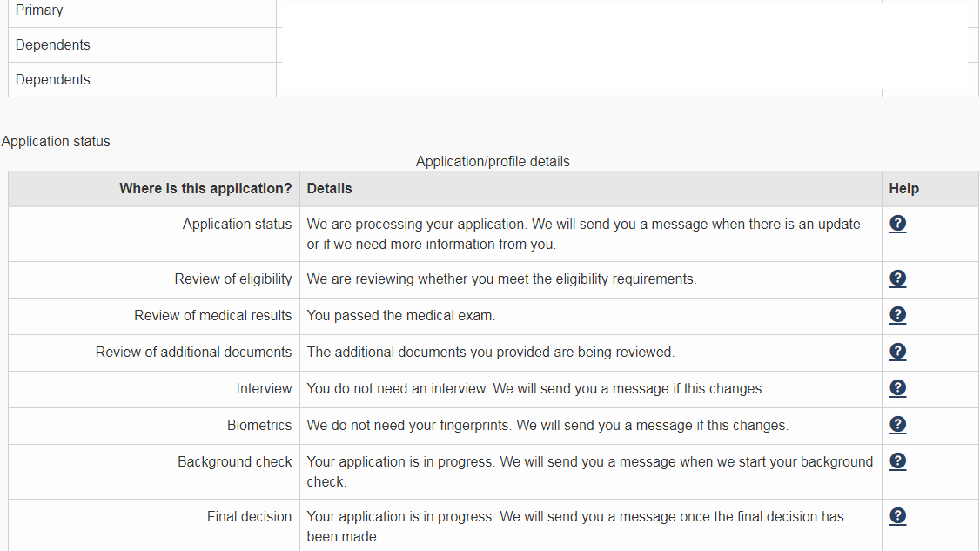Select the first Dependents row
Screen dimensions: 980x551
click(493, 45)
